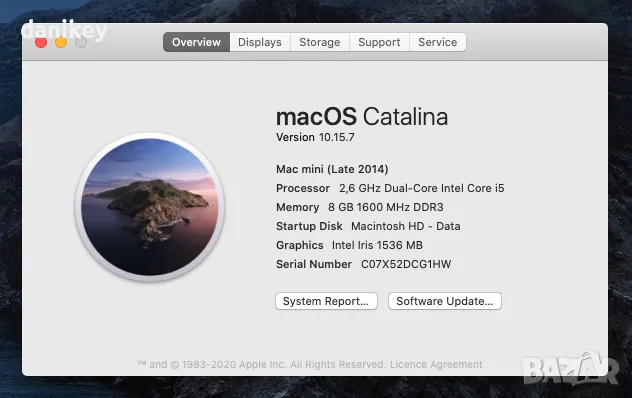Click the greyed-out zoom window button
The image size is (632, 398).
(81, 42)
